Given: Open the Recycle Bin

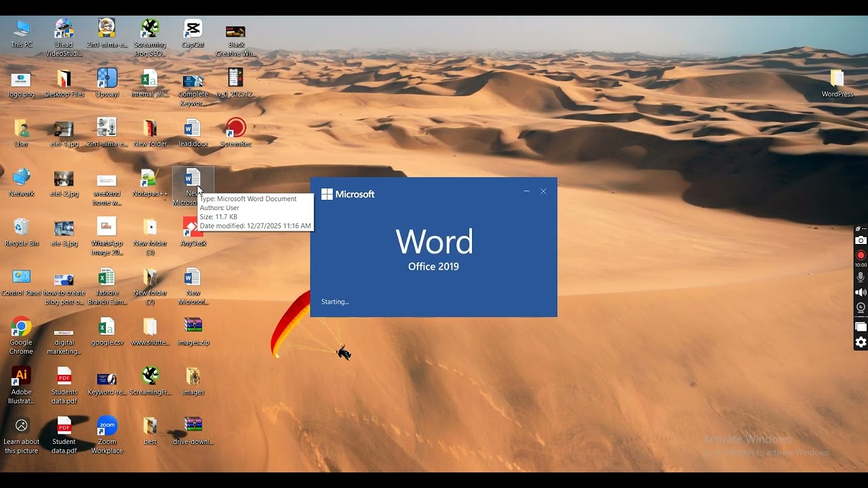Looking at the screenshot, I should [21, 232].
